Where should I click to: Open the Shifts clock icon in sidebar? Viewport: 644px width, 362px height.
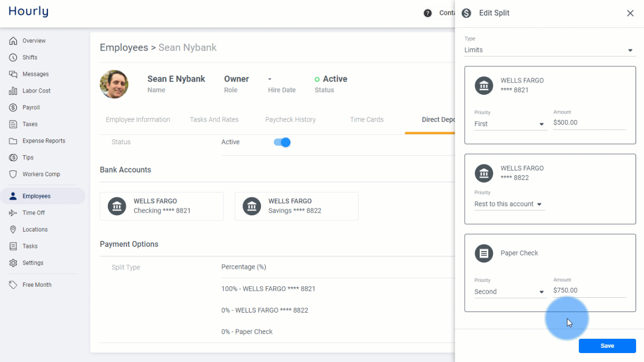[x=13, y=57]
